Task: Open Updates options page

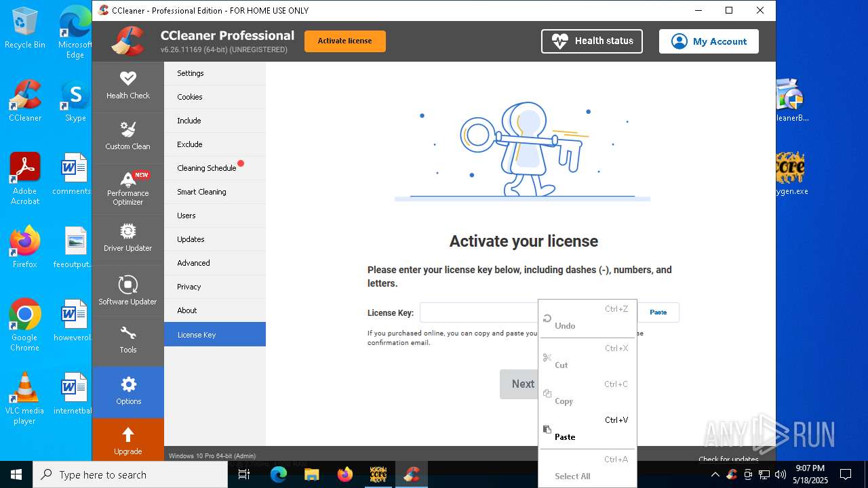Action: coord(215,239)
